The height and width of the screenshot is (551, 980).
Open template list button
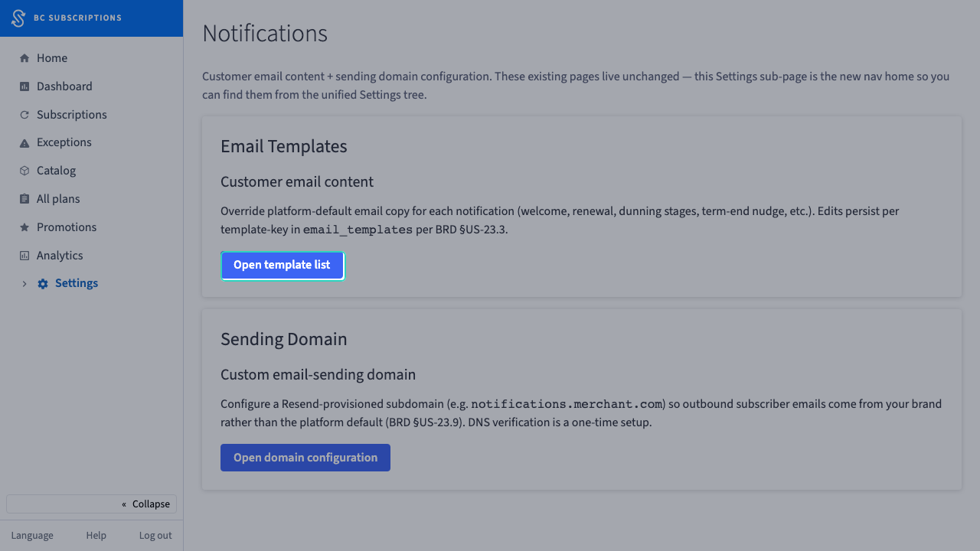pos(283,266)
